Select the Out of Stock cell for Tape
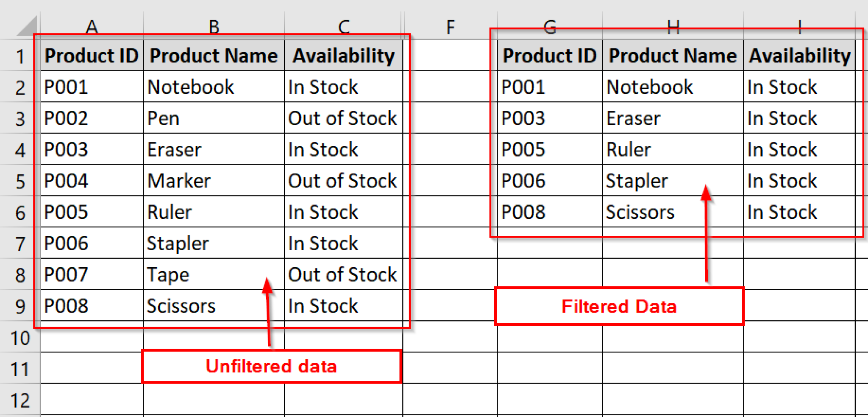868x417 pixels. point(343,275)
